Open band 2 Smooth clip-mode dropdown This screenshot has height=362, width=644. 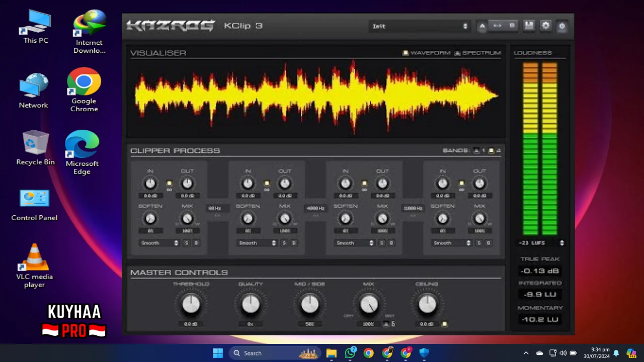click(x=257, y=243)
